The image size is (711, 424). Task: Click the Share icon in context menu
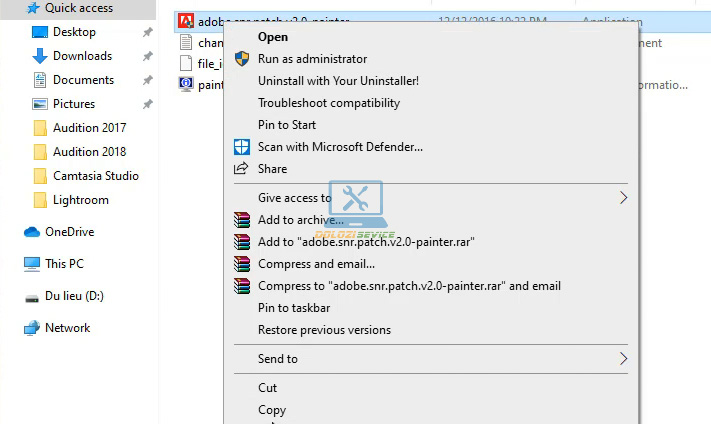tap(241, 169)
